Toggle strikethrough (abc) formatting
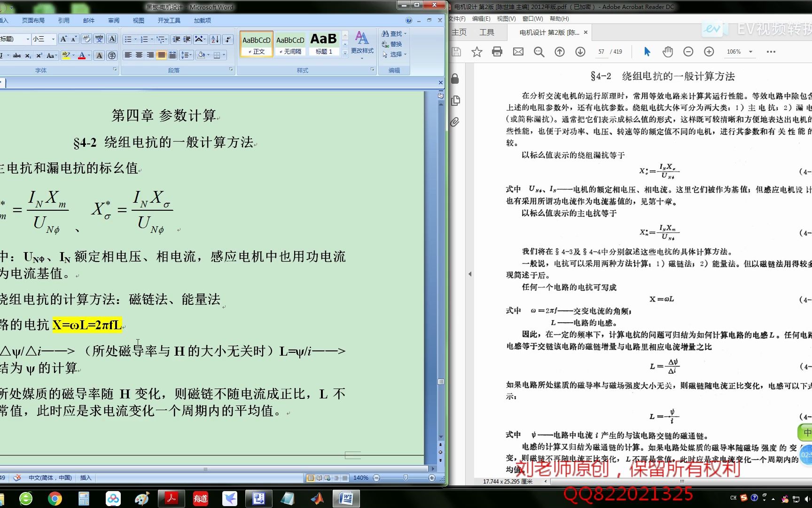This screenshot has height=508, width=812. coord(17,56)
